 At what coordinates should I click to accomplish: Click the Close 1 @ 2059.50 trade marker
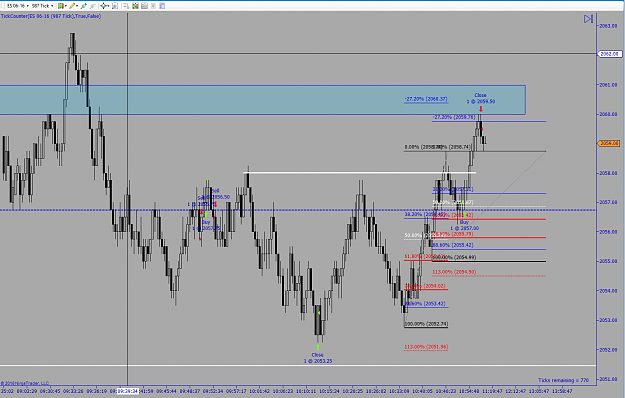[x=481, y=98]
